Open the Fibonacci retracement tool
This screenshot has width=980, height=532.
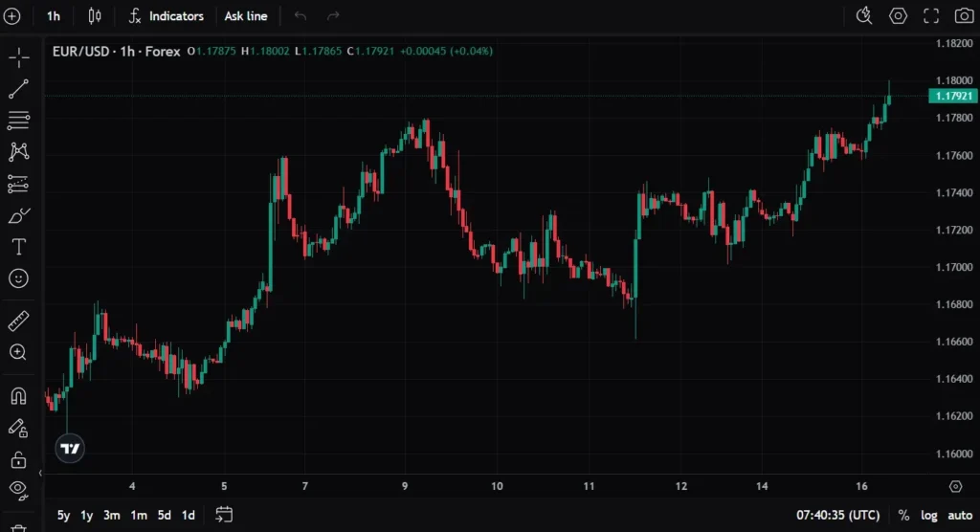pos(18,121)
